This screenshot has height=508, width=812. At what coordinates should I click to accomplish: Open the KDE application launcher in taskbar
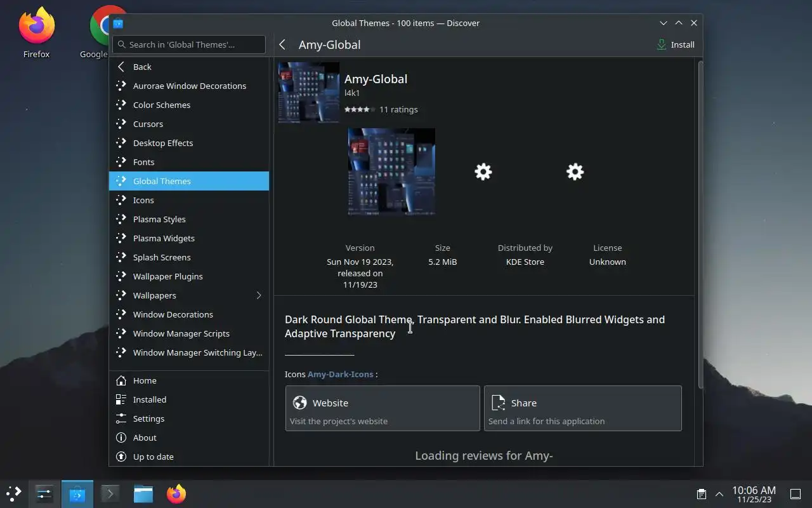pos(14,493)
